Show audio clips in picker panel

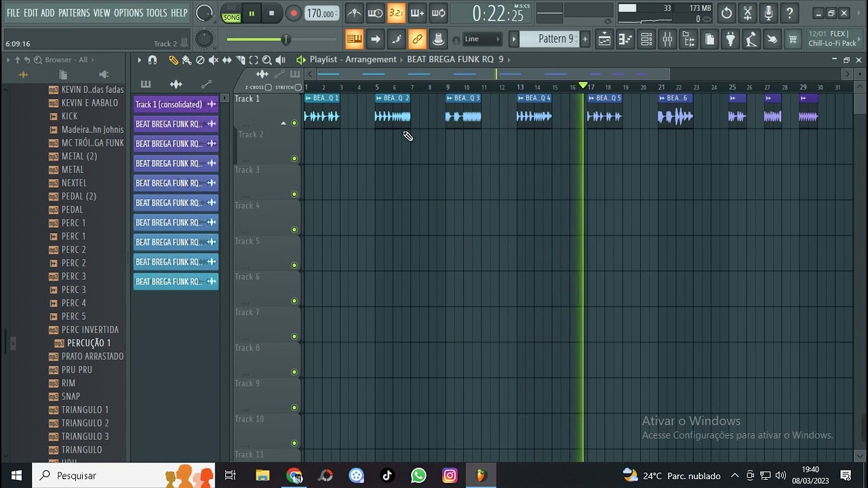coord(176,85)
